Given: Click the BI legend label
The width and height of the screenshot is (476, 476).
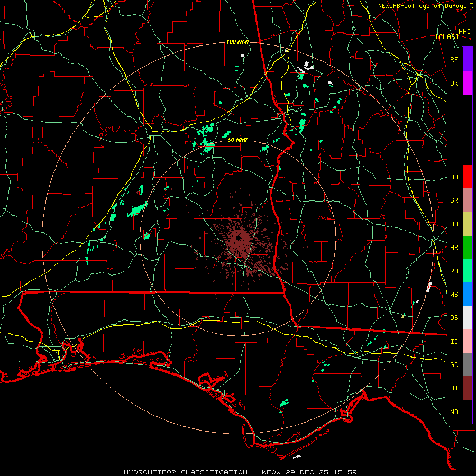Looking at the screenshot, I should coord(454,388).
